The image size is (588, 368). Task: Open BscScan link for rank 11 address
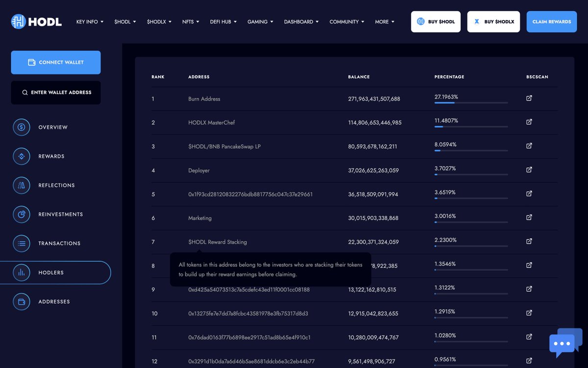tap(529, 337)
